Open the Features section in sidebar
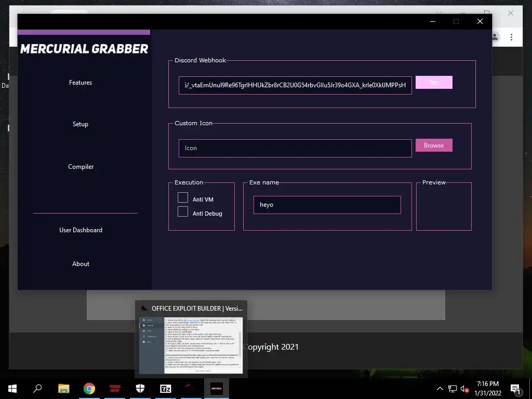Image resolution: width=532 pixels, height=399 pixels. [x=81, y=83]
